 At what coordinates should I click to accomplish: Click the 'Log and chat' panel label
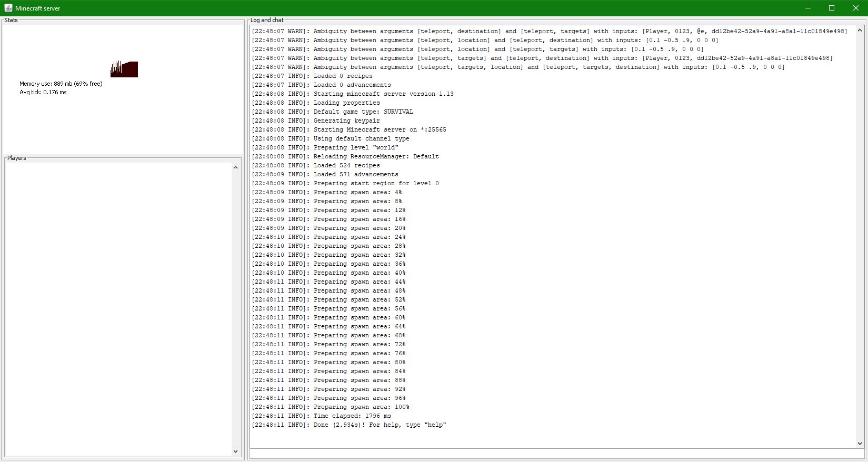point(267,20)
